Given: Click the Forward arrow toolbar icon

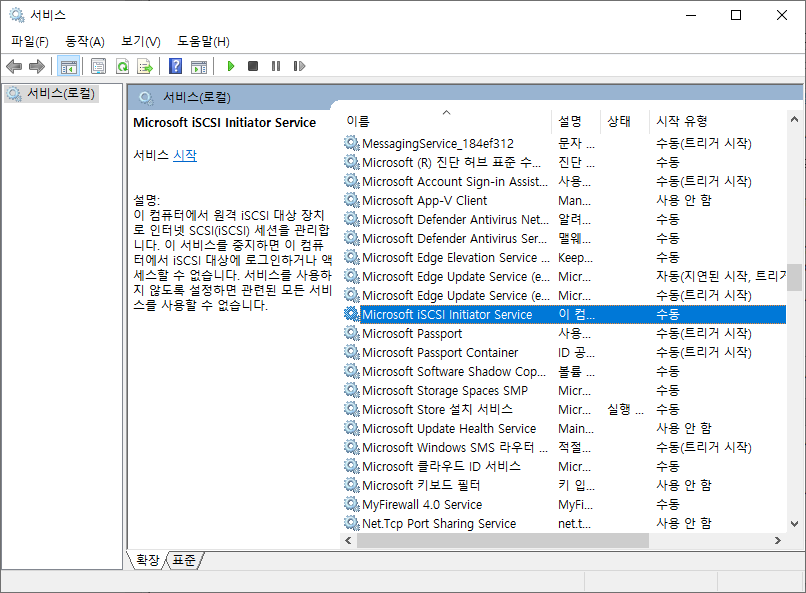Looking at the screenshot, I should tap(37, 66).
